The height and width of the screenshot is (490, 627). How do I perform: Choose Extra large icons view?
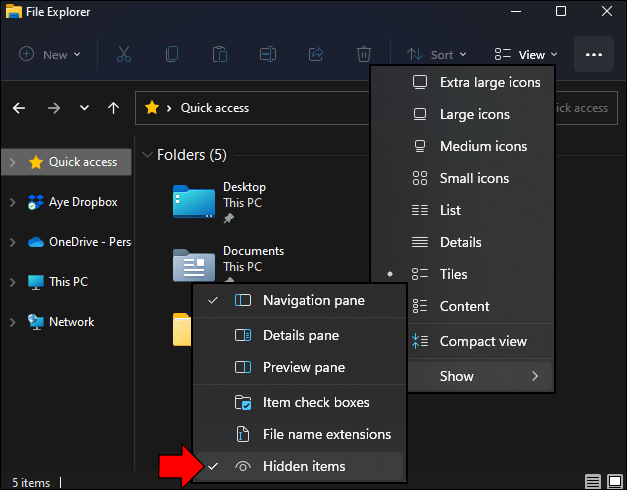tap(489, 82)
